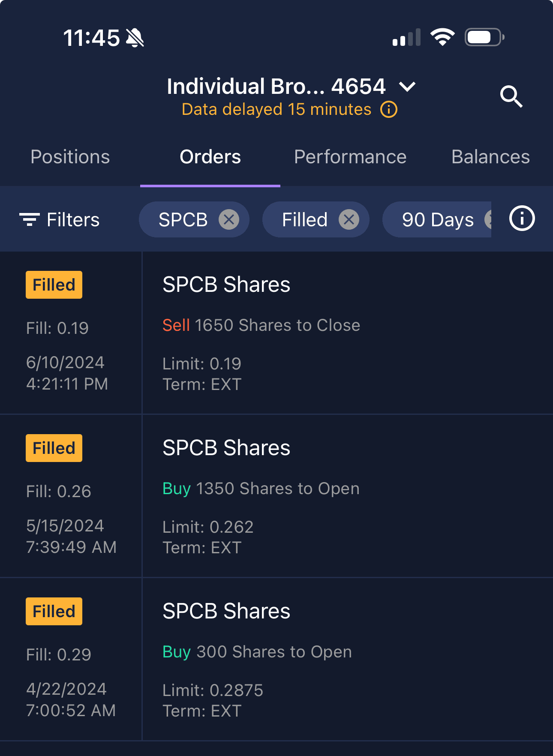Open Filters via the lines icon
The height and width of the screenshot is (756, 553).
pyautogui.click(x=30, y=219)
